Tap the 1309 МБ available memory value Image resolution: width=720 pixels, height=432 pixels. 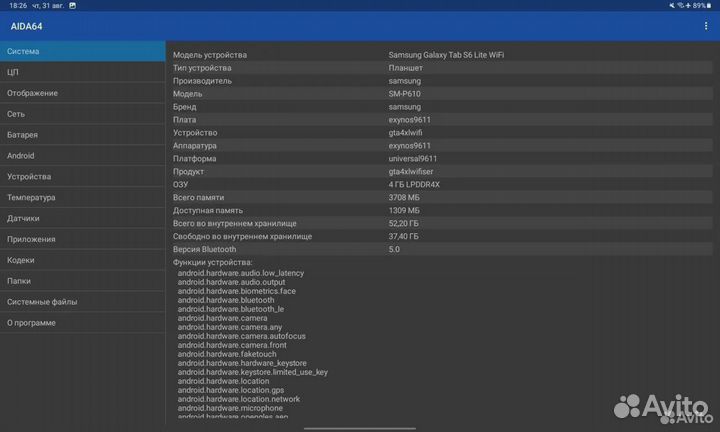[x=404, y=210]
